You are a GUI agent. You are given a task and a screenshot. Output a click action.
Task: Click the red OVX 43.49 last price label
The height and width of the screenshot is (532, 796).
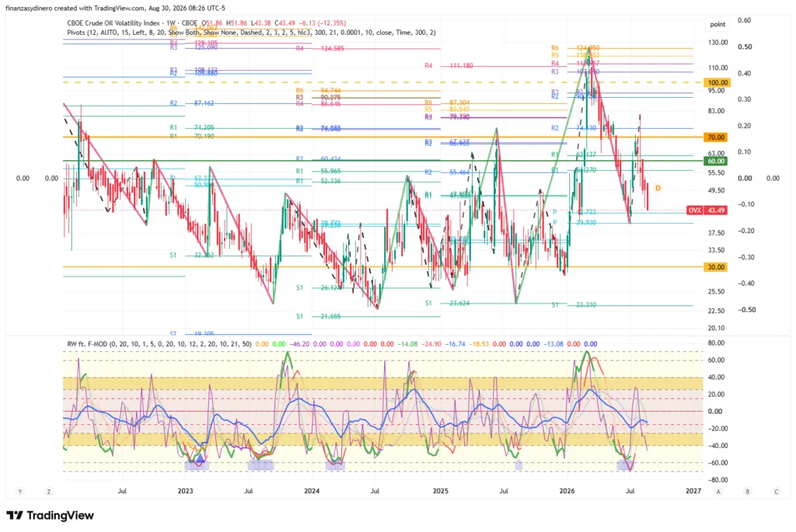click(707, 210)
